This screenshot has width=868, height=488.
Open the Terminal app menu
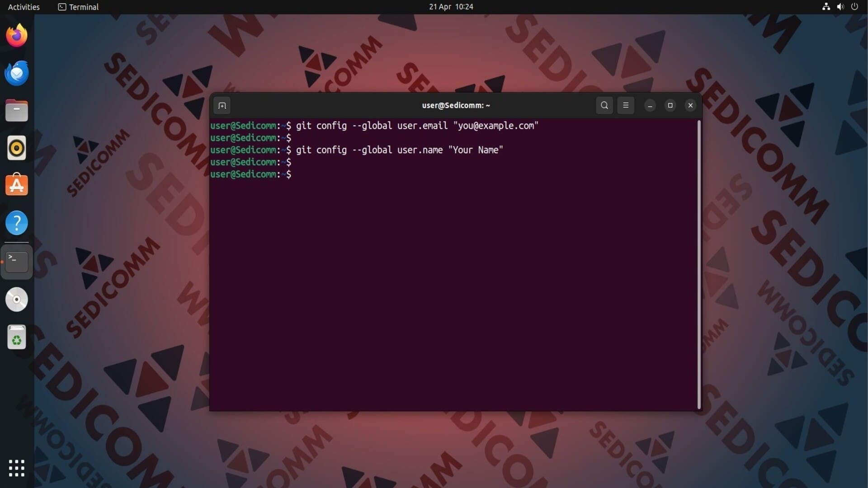(x=79, y=7)
